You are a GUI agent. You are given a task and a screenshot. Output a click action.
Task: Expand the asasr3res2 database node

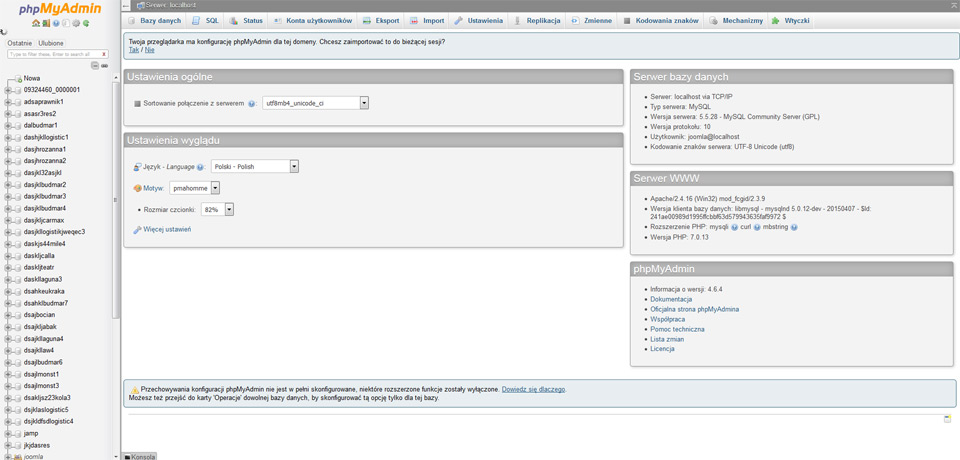pyautogui.click(x=8, y=113)
